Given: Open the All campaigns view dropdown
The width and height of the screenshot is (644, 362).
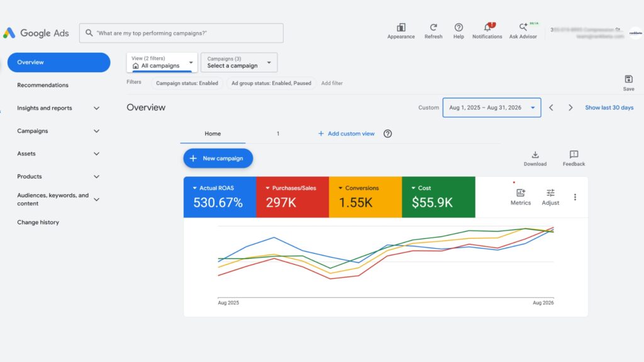Looking at the screenshot, I should (162, 62).
